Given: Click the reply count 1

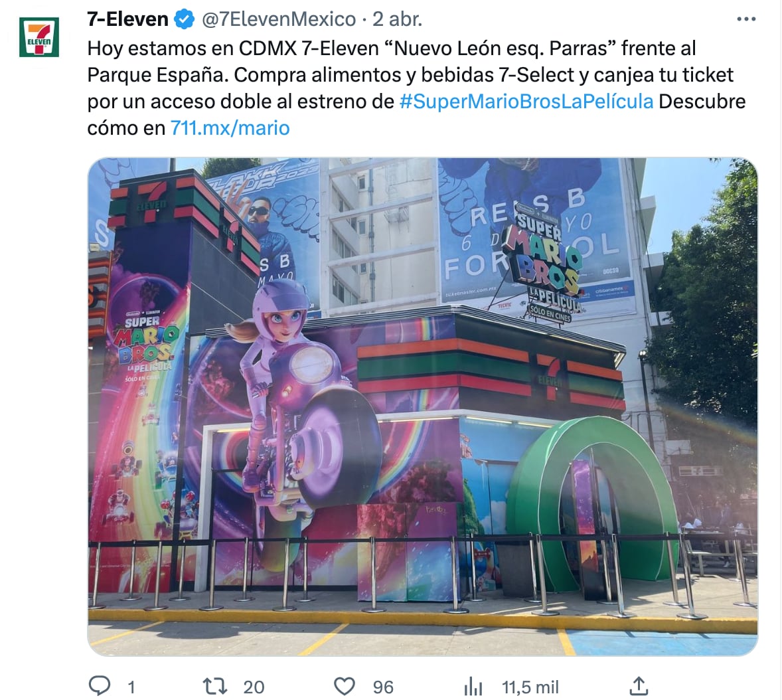Looking at the screenshot, I should tap(131, 687).
